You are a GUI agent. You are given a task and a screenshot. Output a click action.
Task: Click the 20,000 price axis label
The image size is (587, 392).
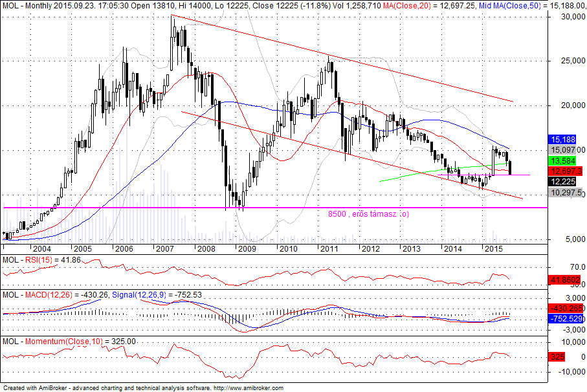573,105
